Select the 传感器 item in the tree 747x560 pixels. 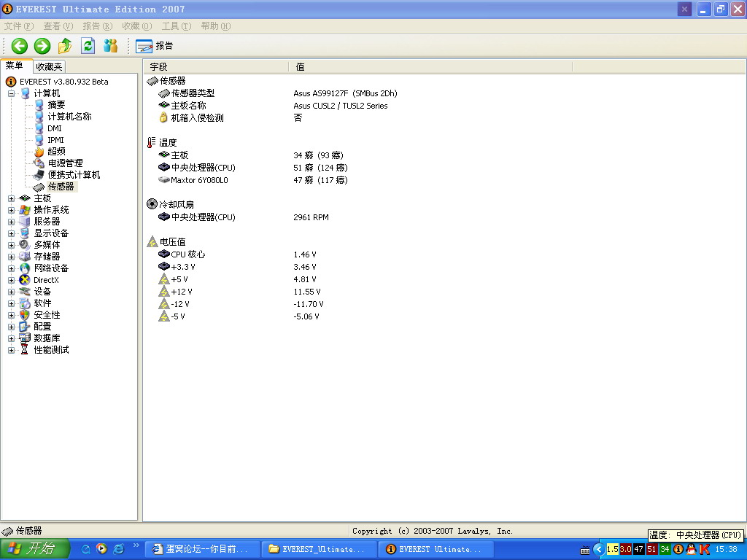[x=61, y=187]
